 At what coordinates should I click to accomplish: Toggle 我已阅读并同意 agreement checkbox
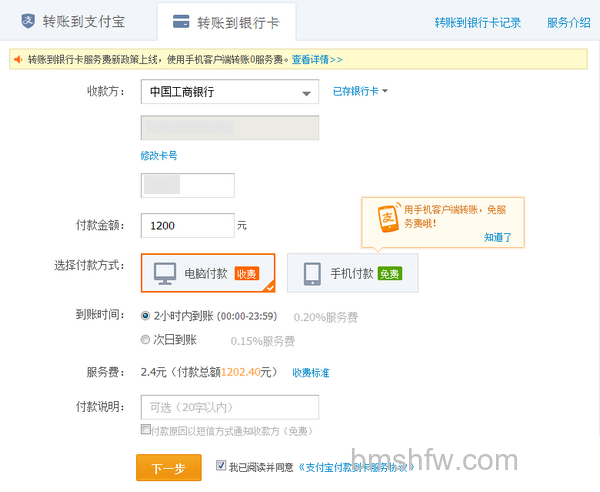pyautogui.click(x=221, y=465)
